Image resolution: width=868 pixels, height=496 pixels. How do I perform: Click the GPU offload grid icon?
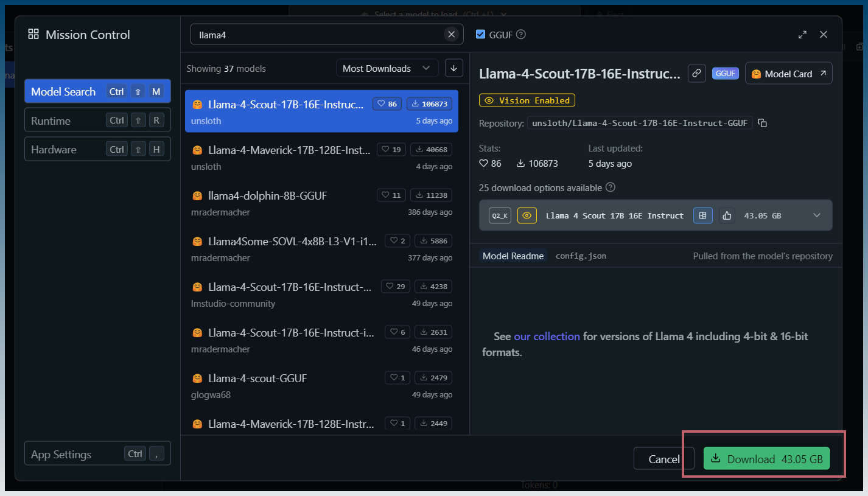point(702,215)
